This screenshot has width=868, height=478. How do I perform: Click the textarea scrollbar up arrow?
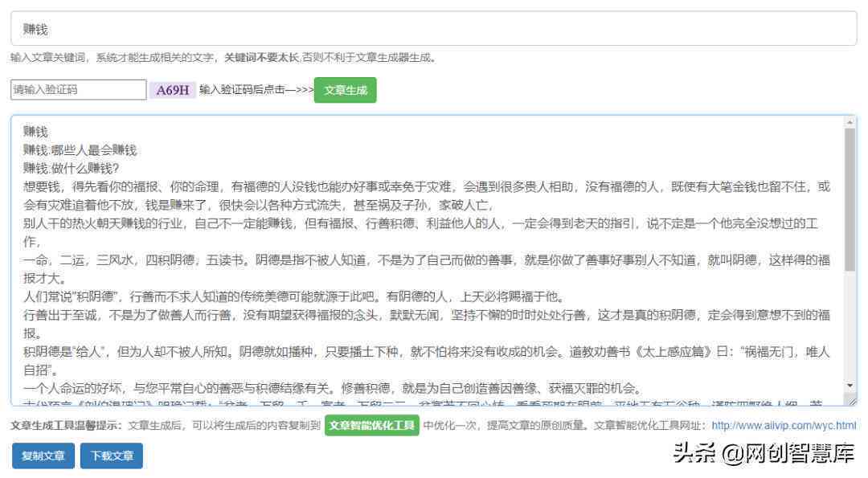[x=850, y=122]
